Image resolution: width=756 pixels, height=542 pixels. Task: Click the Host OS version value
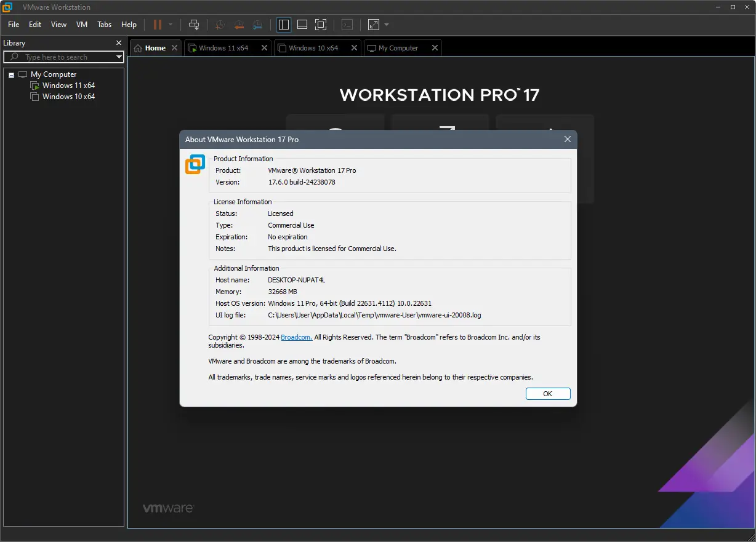coord(350,303)
